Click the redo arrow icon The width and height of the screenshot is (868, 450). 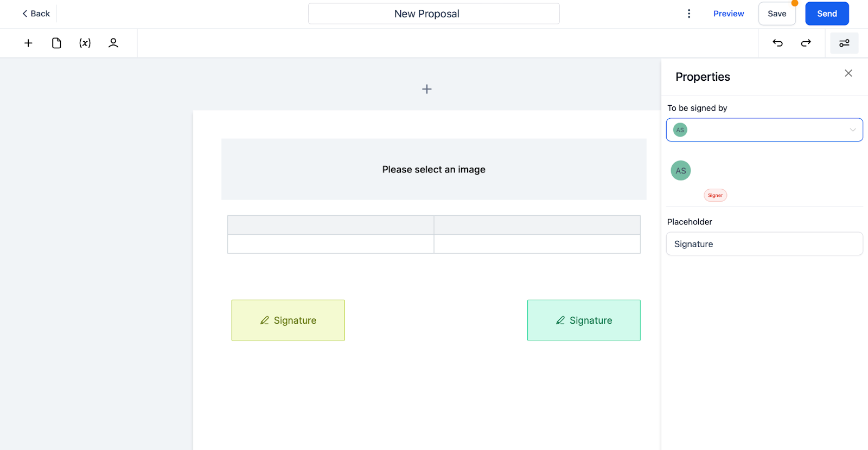[x=806, y=43]
